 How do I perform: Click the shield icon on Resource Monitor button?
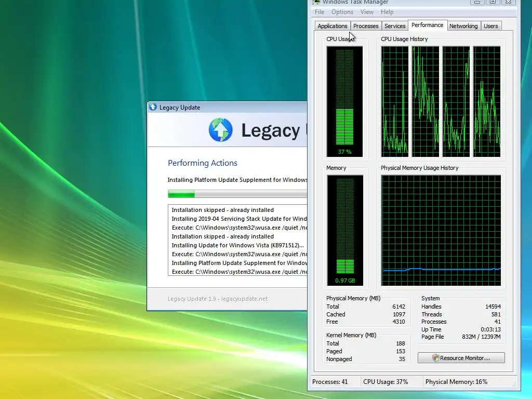[x=436, y=358]
